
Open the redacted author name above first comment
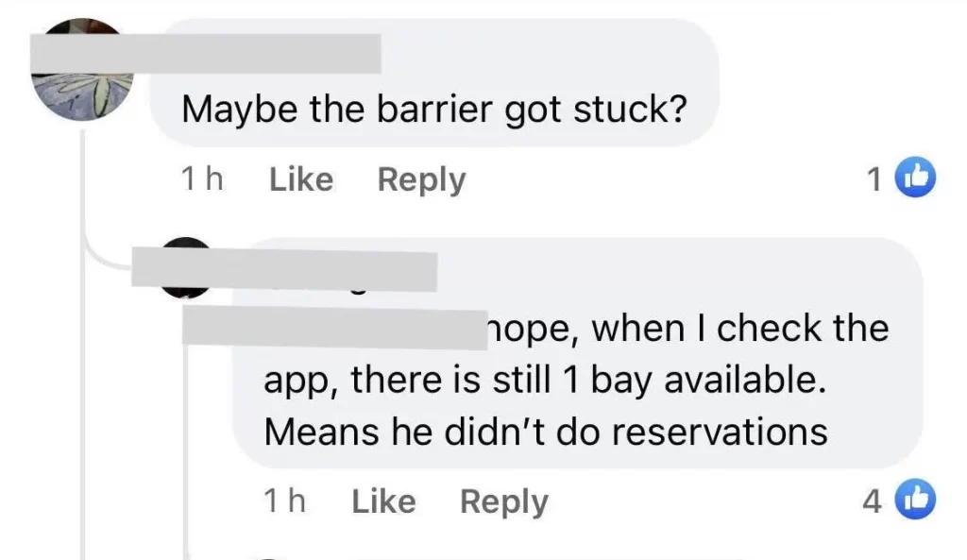(x=205, y=54)
